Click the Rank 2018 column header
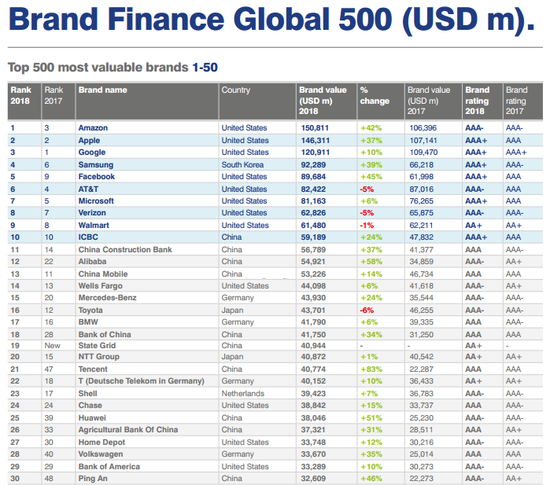550x485 pixels. pos(21,95)
